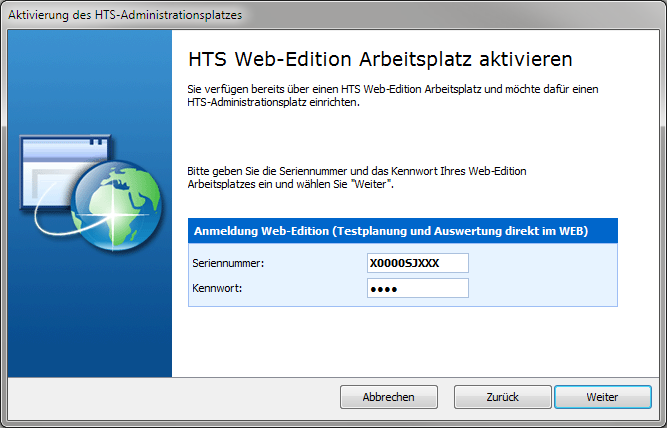667x428 pixels.
Task: Focus the Seriennummer input field
Action: 418,263
